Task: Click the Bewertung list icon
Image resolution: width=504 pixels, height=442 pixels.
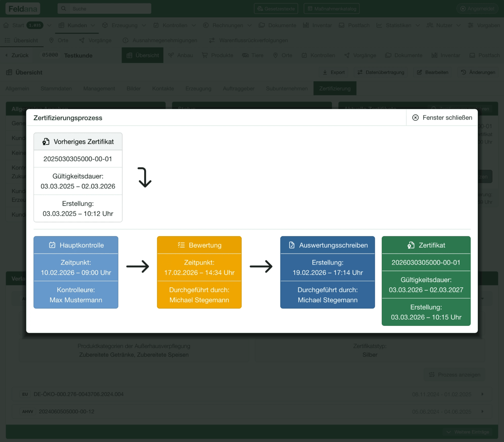Action: pyautogui.click(x=181, y=245)
